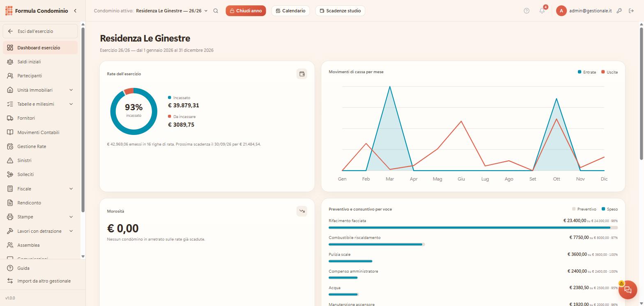Click the back arrow for Esci dall'esercizio
Viewport: 644px width, 306px height.
coord(10,31)
